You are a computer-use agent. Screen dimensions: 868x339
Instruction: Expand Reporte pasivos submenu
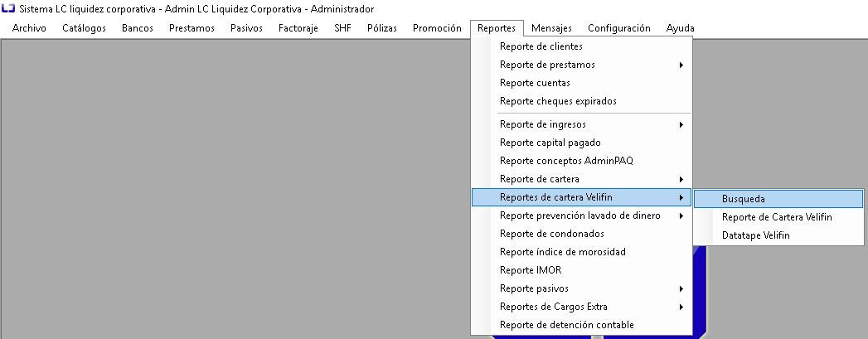[581, 288]
